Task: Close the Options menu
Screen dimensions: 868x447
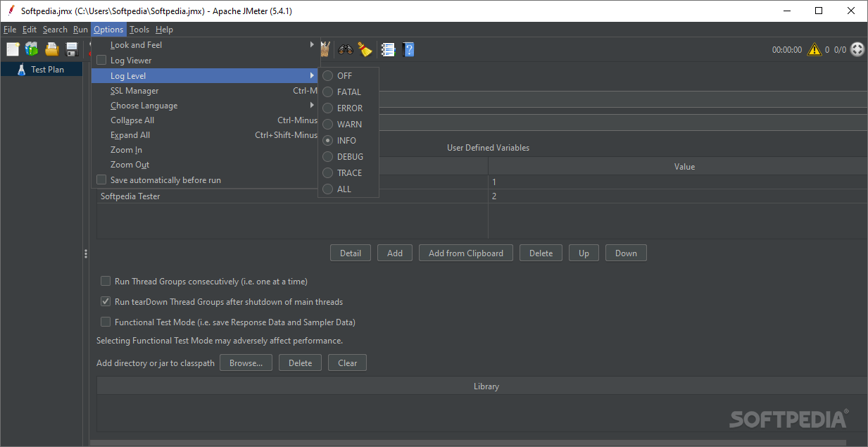Action: click(108, 30)
